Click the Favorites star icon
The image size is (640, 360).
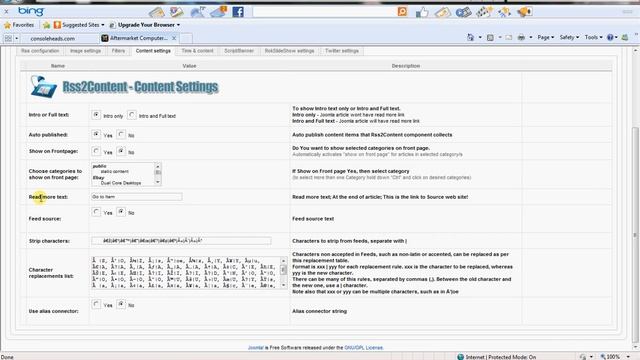[7, 25]
